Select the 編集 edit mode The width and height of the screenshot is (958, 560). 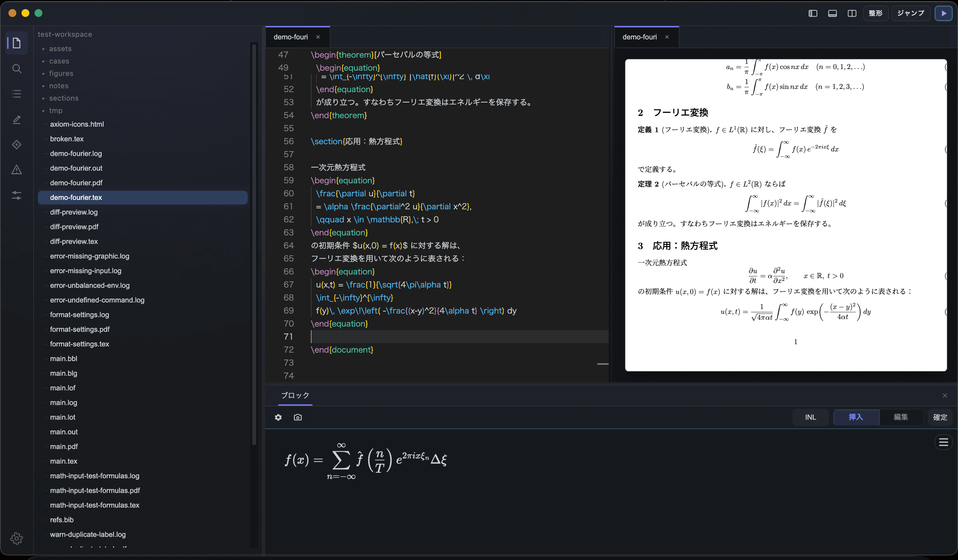click(901, 417)
